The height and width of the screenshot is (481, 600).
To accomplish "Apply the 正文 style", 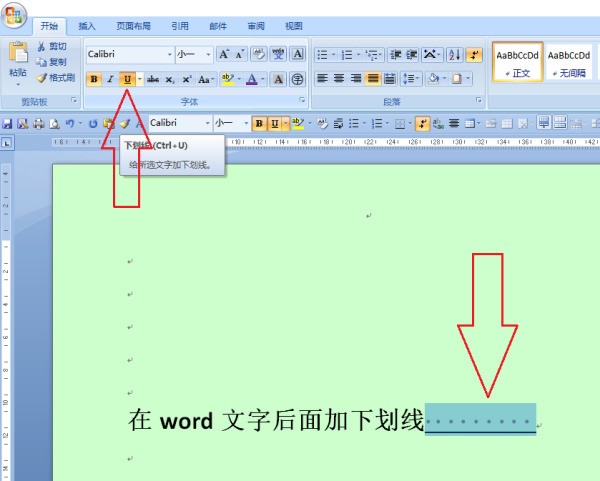I will point(517,62).
